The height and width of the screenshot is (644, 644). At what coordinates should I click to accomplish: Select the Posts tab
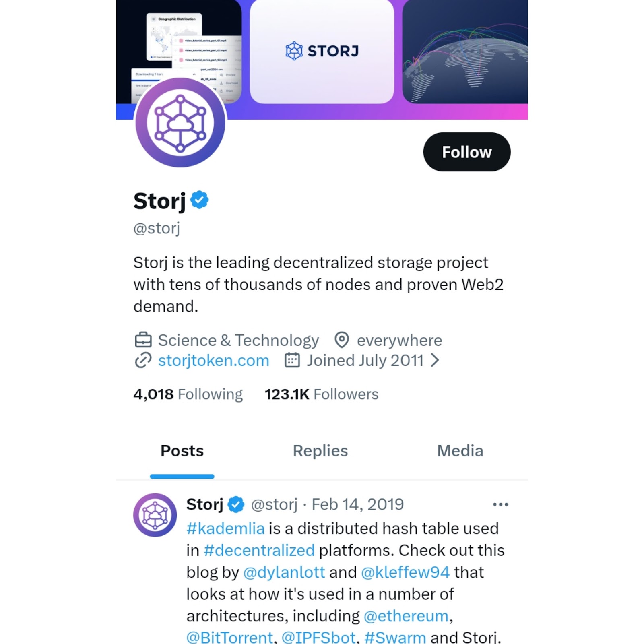click(x=182, y=451)
